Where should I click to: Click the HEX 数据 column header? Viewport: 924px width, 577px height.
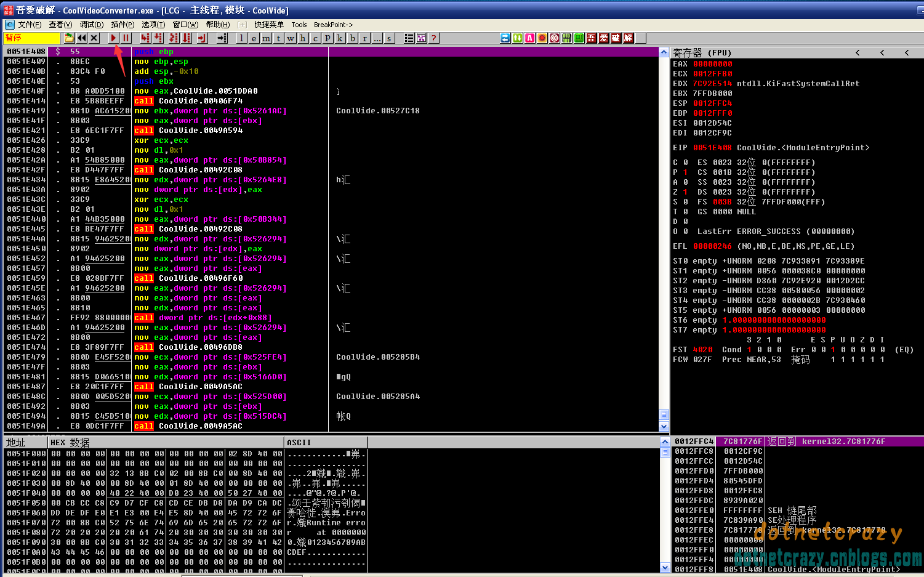(x=166, y=442)
